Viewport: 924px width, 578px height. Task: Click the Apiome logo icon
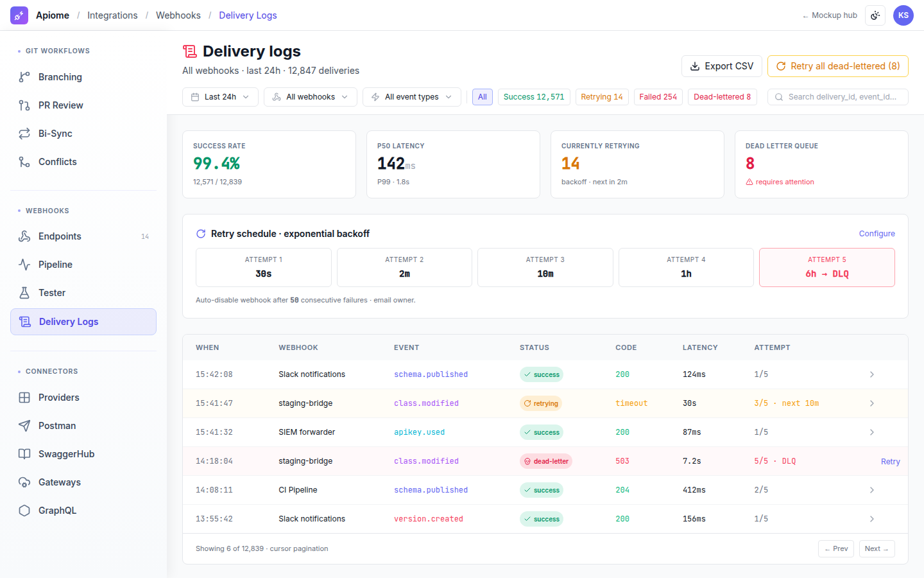click(x=19, y=15)
